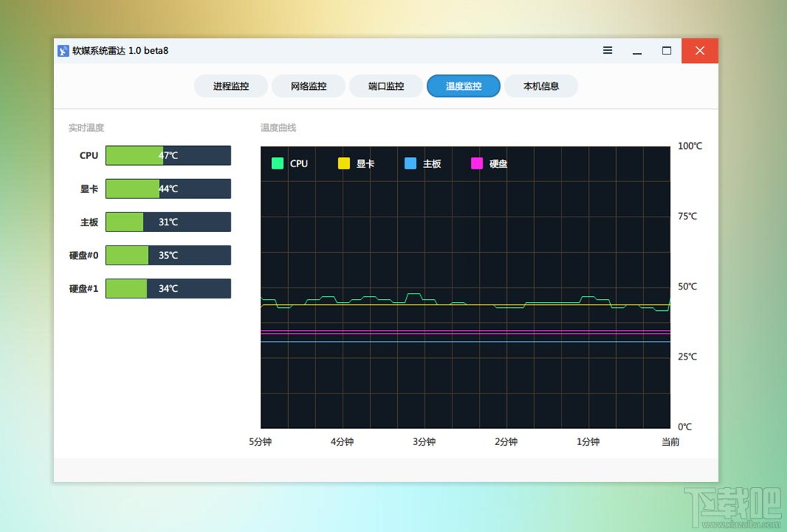Screen dimensions: 787x532
Task: Switch to the 进程监控 tab
Action: (231, 85)
